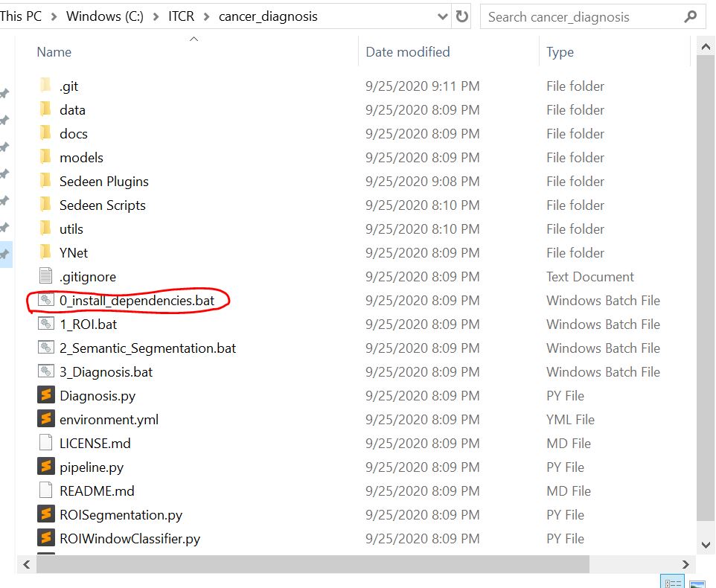Click the vertical scrollbar up arrow
716x588 pixels.
(706, 47)
